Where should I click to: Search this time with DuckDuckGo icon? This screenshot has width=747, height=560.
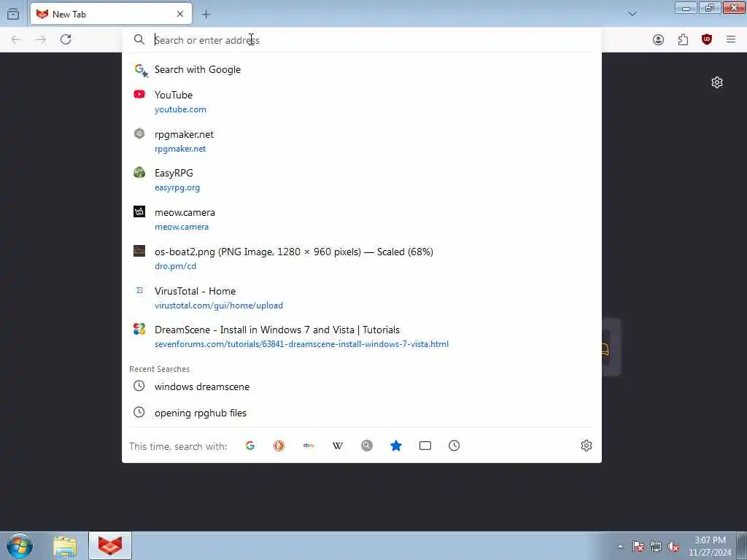[279, 446]
